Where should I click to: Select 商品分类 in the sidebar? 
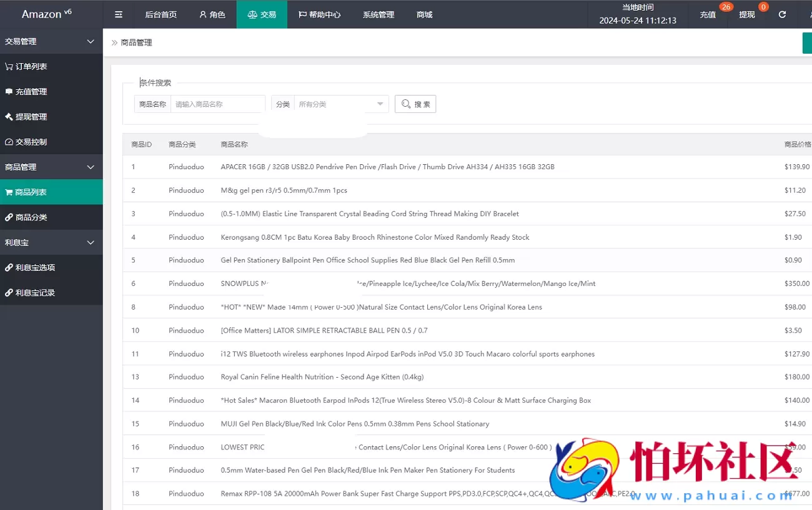[31, 217]
